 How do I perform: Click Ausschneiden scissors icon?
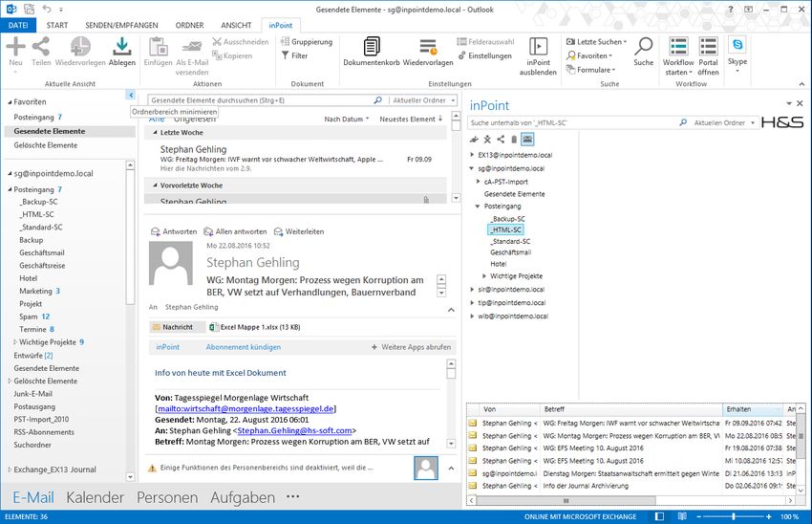(x=217, y=41)
